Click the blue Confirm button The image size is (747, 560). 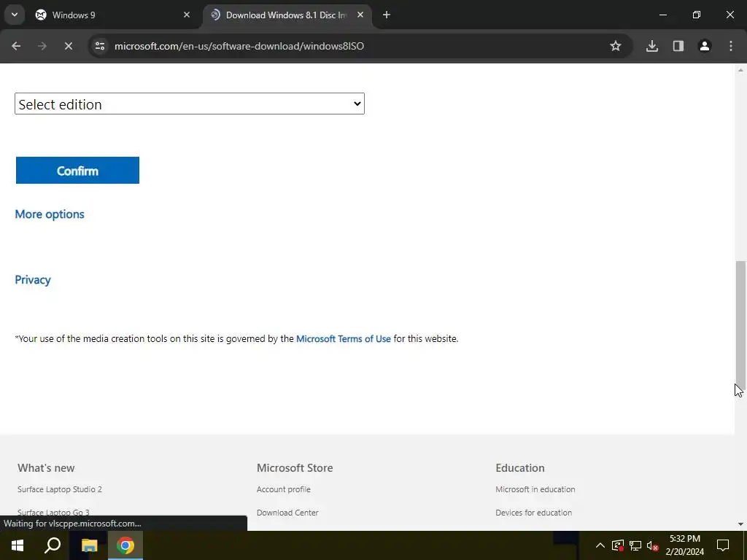coord(77,170)
